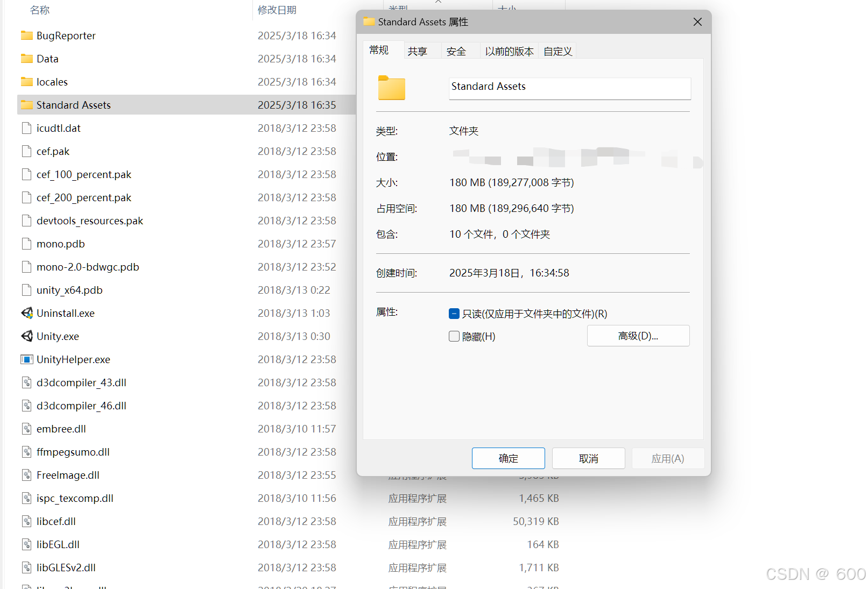Select the libcef.dll file name
868x589 pixels.
click(x=56, y=521)
